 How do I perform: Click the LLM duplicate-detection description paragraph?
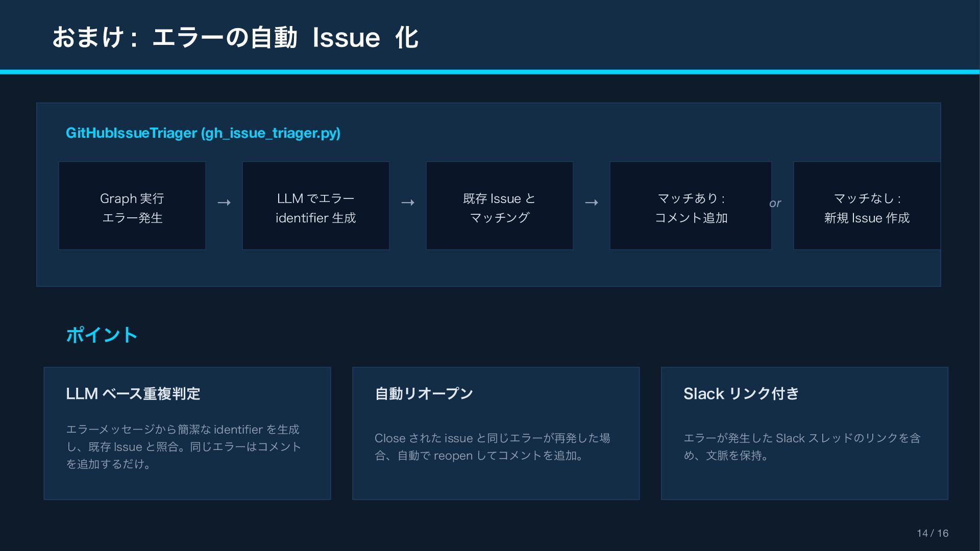pos(184,447)
